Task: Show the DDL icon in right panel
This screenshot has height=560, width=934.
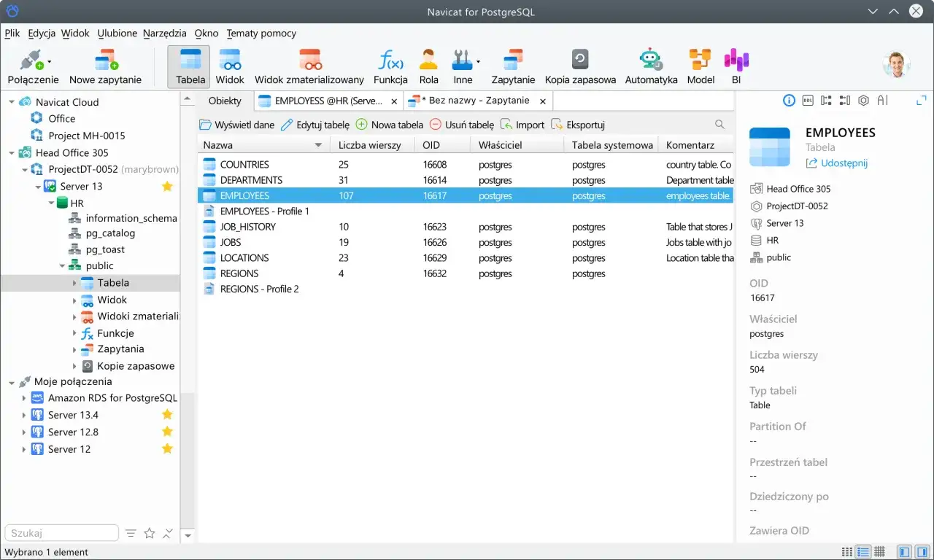Action: (808, 101)
